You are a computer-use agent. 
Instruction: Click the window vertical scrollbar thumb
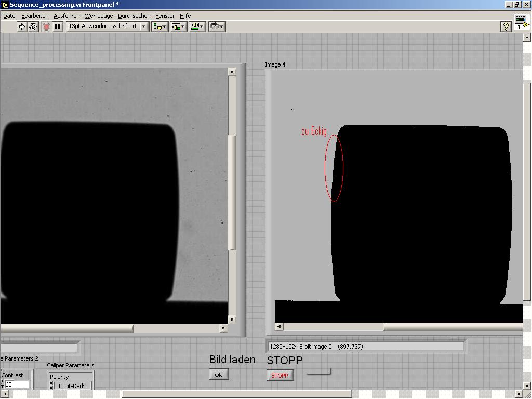click(527, 192)
